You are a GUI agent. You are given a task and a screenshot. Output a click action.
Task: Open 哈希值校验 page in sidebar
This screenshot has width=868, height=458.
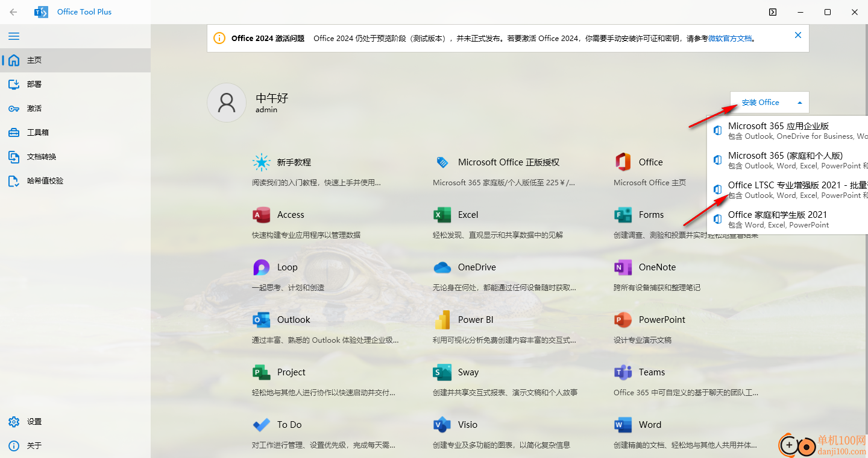(75, 181)
